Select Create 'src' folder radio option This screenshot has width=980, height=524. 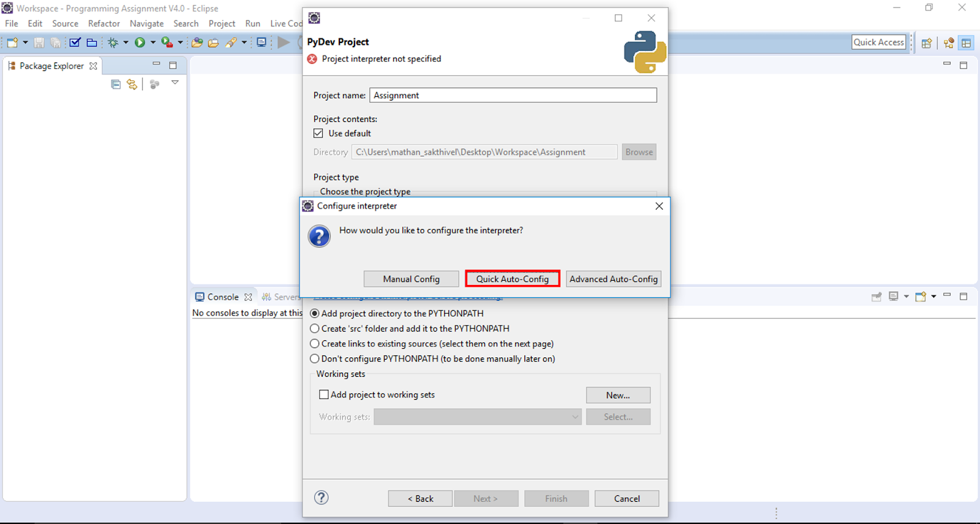(315, 328)
